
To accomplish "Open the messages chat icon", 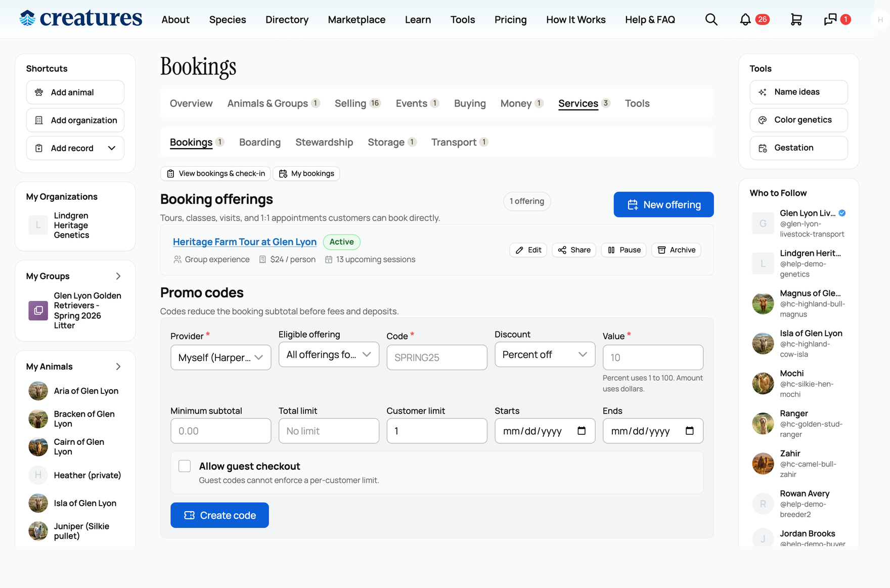I will (x=830, y=20).
